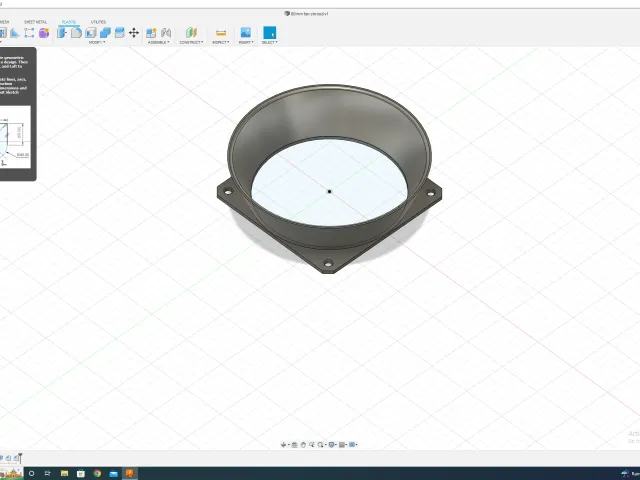Select the Shell tool icon
640x480 pixels.
point(91,33)
